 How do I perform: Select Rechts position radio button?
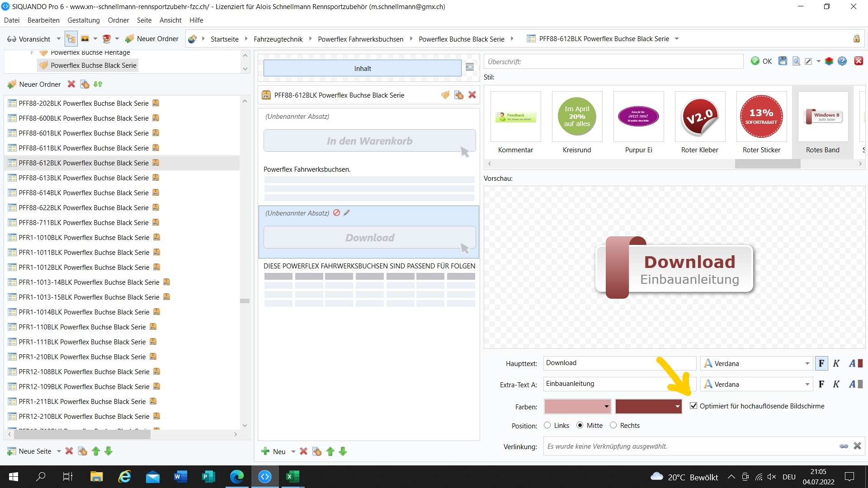point(613,425)
